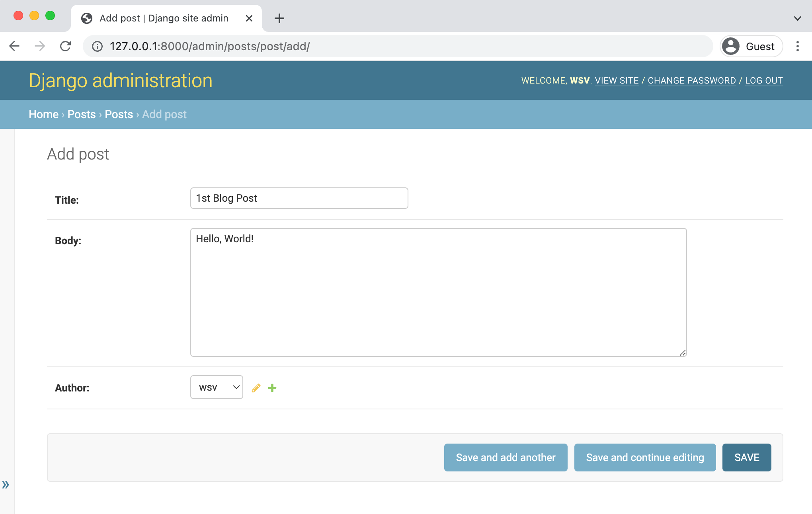Close the Add post tab
812x514 pixels.
[x=249, y=18]
